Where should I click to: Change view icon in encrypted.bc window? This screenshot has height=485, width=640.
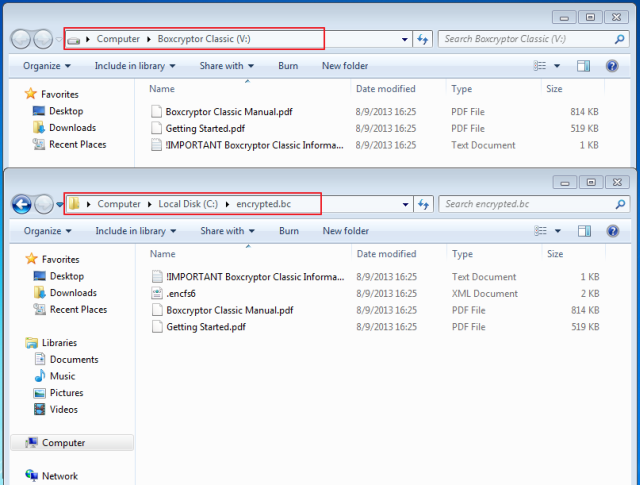pyautogui.click(x=540, y=231)
